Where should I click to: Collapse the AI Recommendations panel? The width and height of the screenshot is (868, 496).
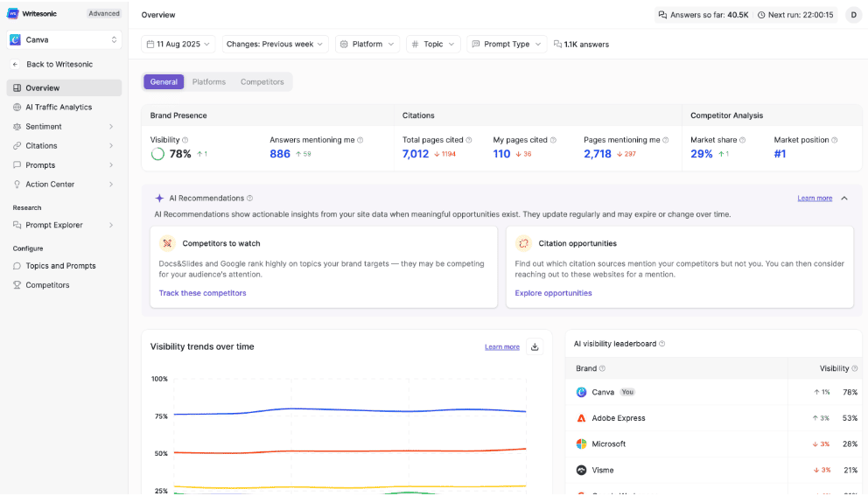pyautogui.click(x=844, y=199)
